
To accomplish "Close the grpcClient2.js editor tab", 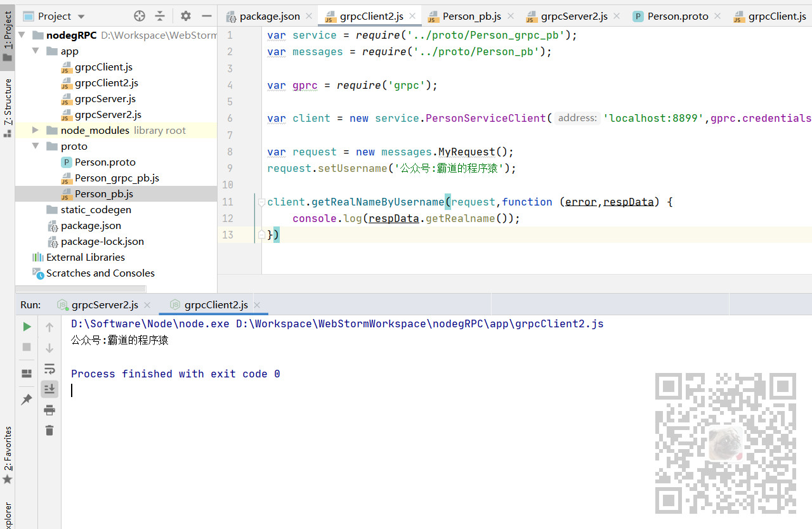I will [x=412, y=16].
